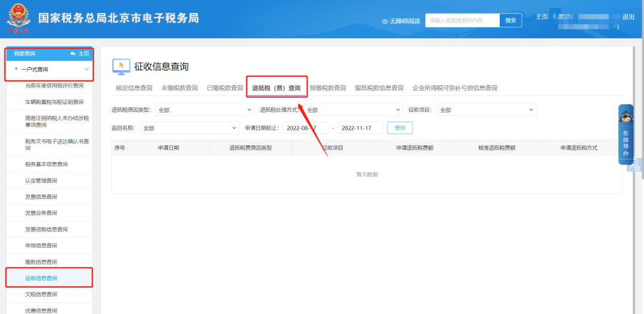The height and width of the screenshot is (314, 644).
Task: Click the 查询 button
Action: (400, 128)
